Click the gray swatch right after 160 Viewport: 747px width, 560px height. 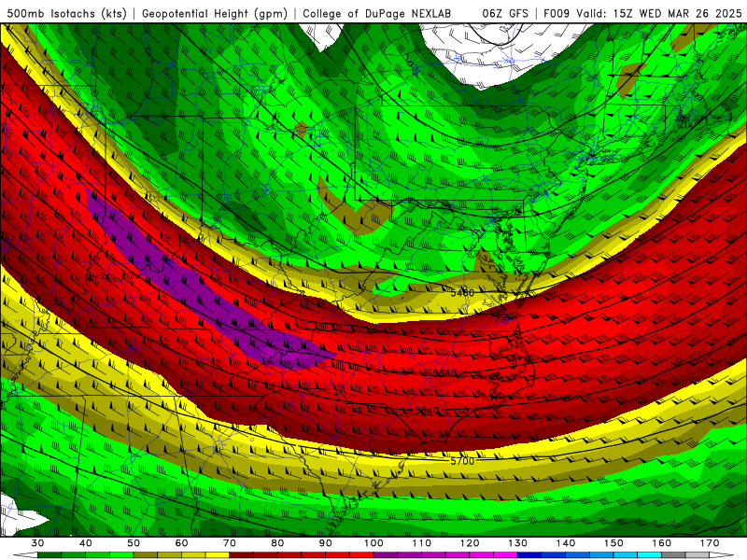[673, 555]
